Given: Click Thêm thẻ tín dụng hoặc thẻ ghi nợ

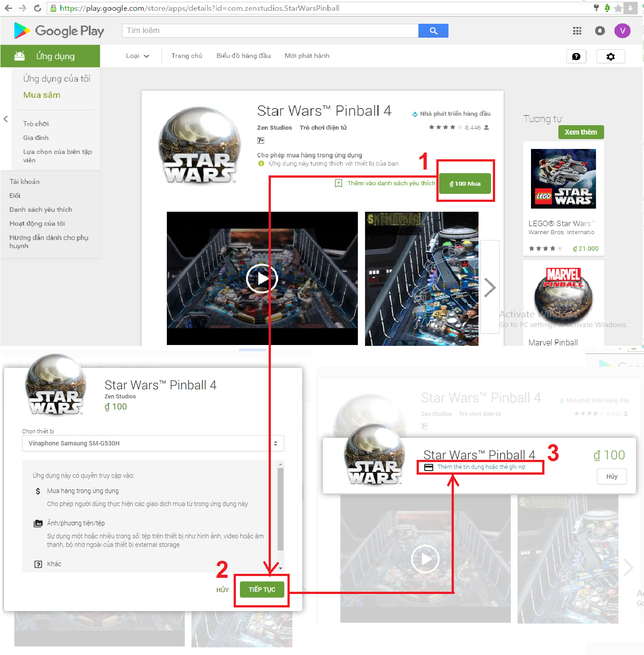Looking at the screenshot, I should pos(481,467).
